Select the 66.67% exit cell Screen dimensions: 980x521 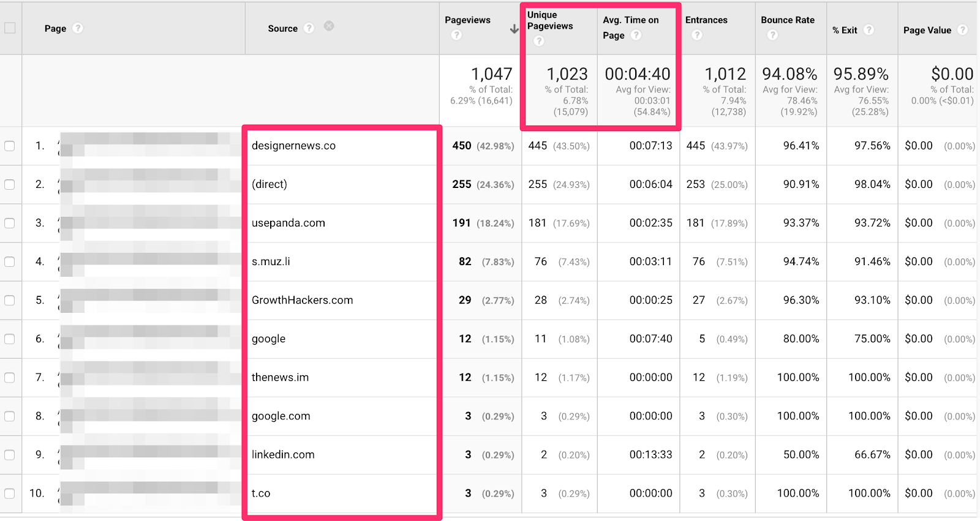[x=872, y=454]
